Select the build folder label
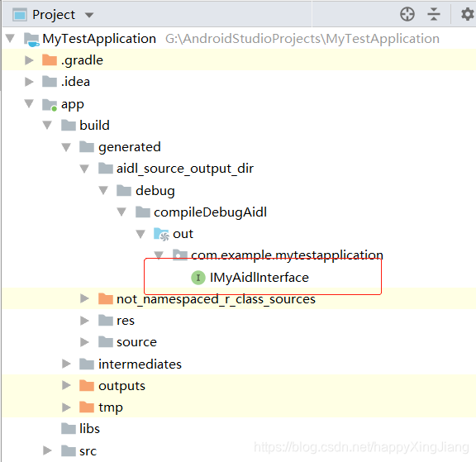 pos(94,125)
